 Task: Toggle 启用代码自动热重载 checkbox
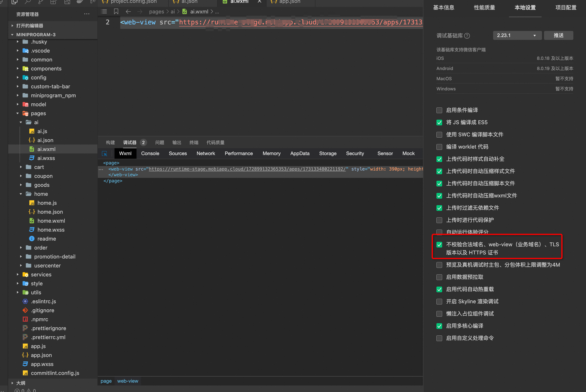(x=439, y=289)
